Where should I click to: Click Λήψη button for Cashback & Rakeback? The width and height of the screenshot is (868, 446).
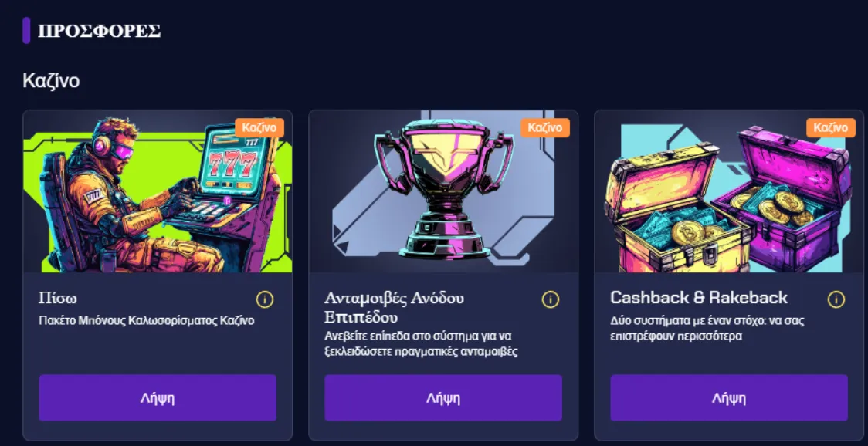pos(729,398)
